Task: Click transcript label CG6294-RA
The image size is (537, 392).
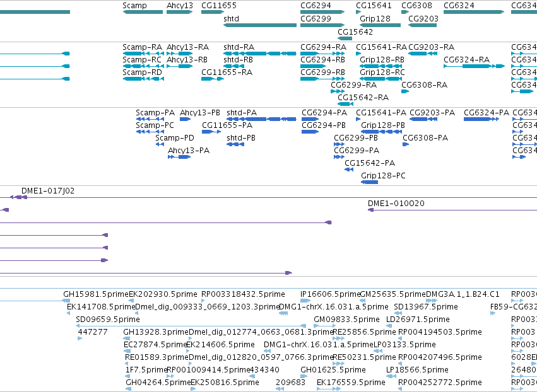Action: (x=323, y=47)
